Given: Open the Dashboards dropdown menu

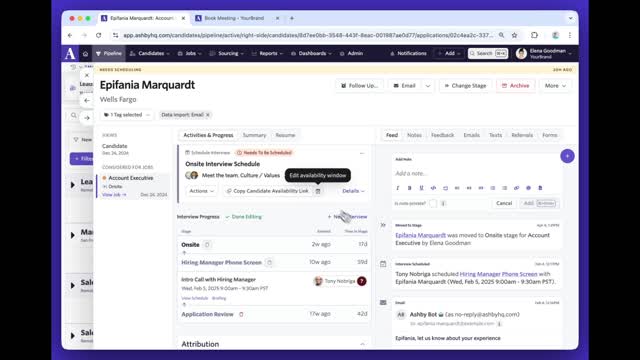Looking at the screenshot, I should [311, 53].
